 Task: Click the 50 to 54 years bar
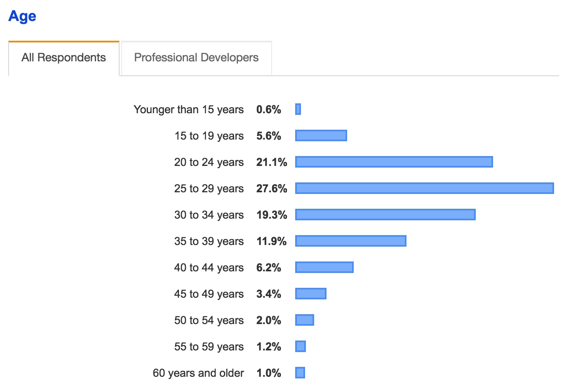coord(305,320)
